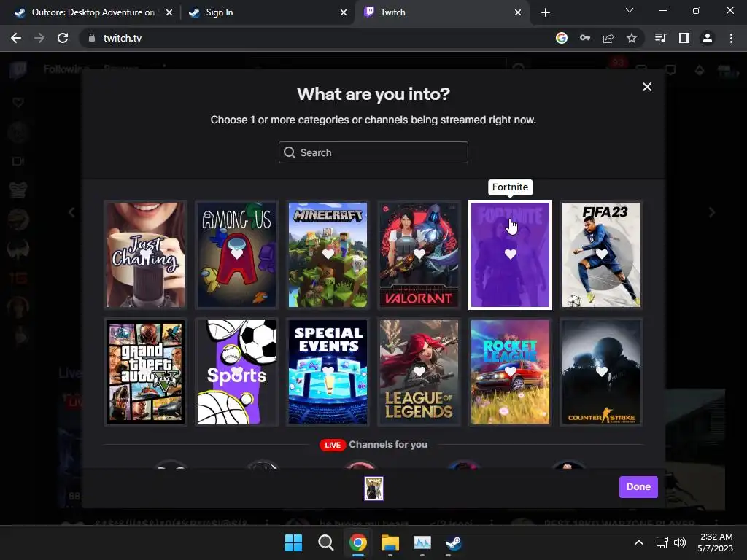747x560 pixels.
Task: Select the Counter-Strike category card
Action: 601,371
